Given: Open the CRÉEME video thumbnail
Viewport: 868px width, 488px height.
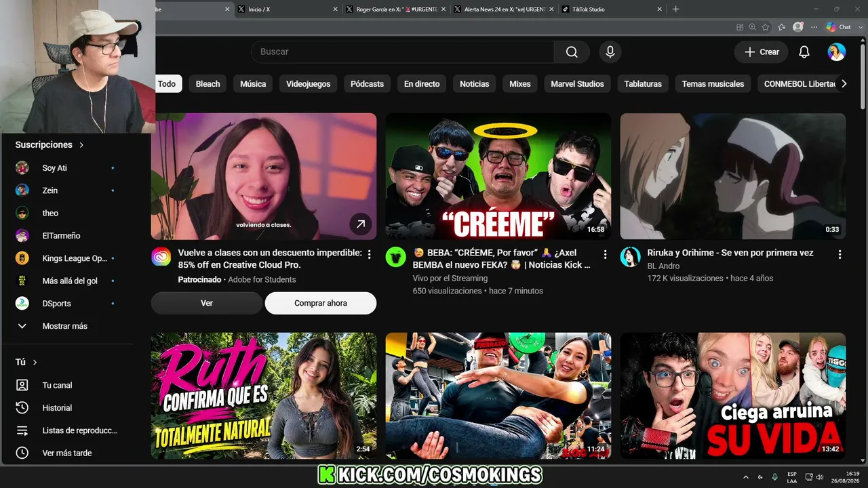Looking at the screenshot, I should [x=498, y=176].
